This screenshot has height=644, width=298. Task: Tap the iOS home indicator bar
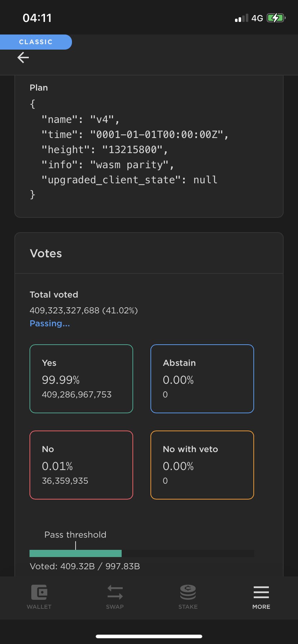click(149, 636)
